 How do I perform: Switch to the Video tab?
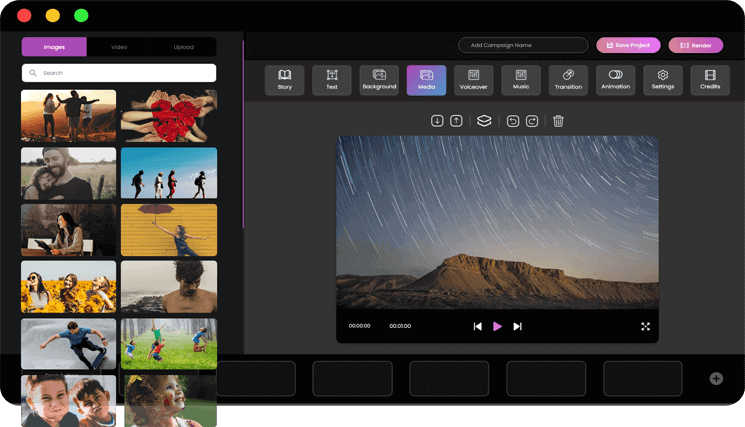pyautogui.click(x=119, y=47)
